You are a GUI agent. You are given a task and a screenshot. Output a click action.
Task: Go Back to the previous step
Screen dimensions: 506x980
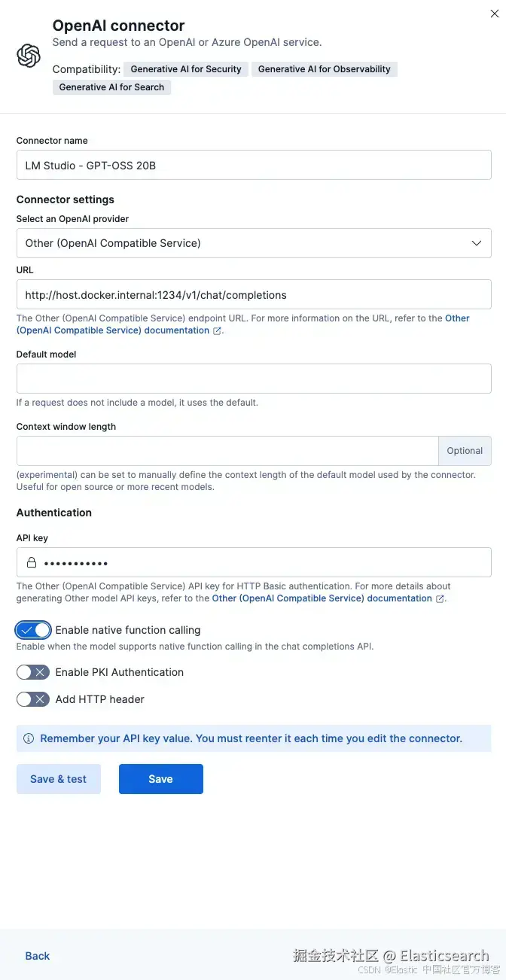pos(38,956)
